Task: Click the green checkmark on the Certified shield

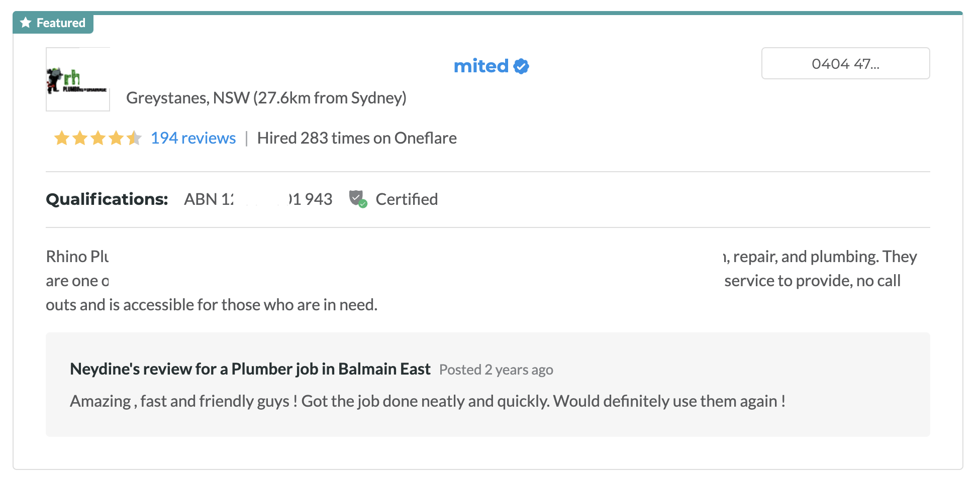Action: click(x=363, y=203)
